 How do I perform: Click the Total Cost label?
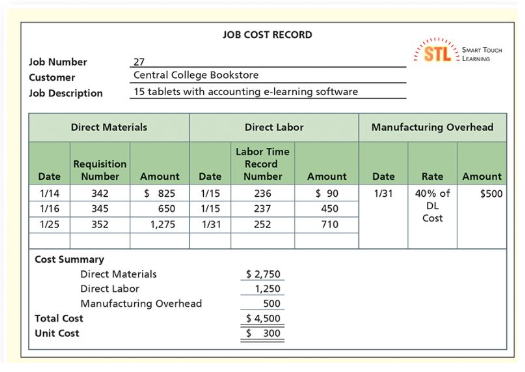[59, 318]
